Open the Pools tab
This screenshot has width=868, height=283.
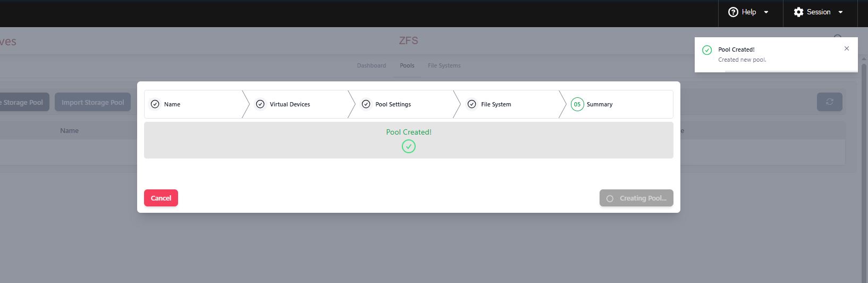407,65
